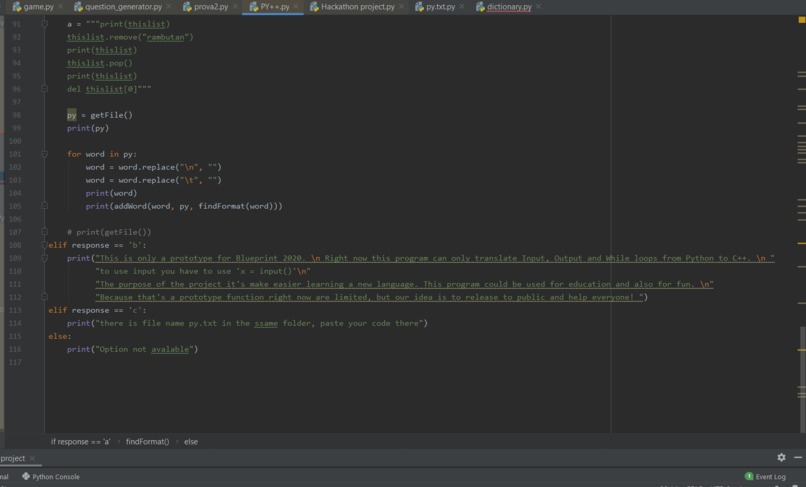Close the dictionary.py tab
The height and width of the screenshot is (487, 806).
(538, 7)
